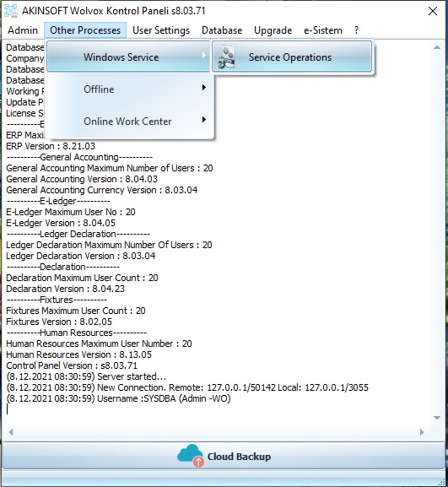Viewport: 448px width, 487px height.
Task: Click the Windows Service submenu arrow
Action: tap(203, 56)
